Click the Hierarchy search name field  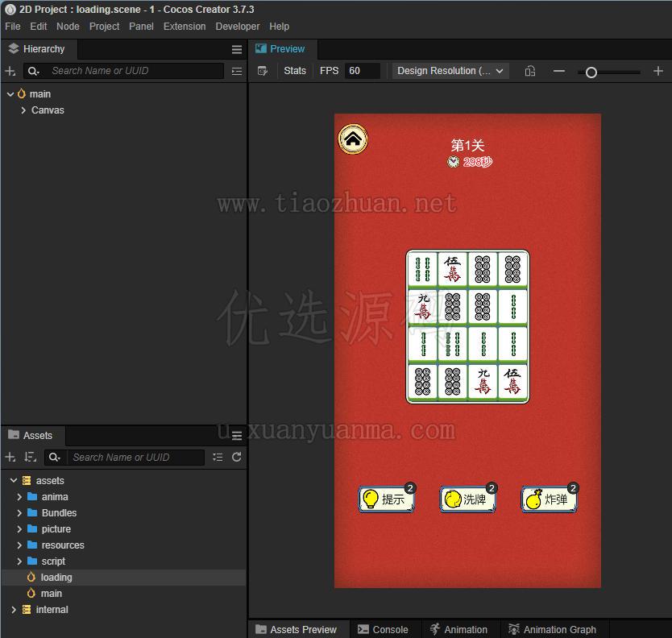(x=136, y=71)
